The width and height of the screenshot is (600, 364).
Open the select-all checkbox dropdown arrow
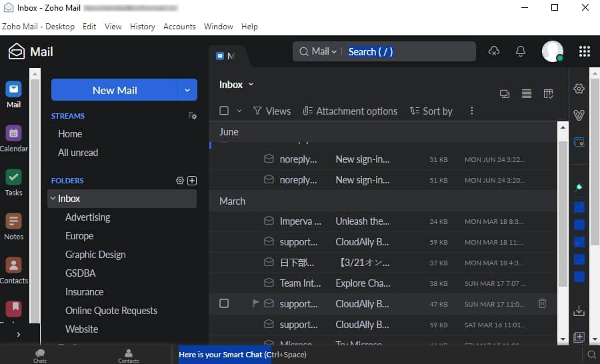239,111
